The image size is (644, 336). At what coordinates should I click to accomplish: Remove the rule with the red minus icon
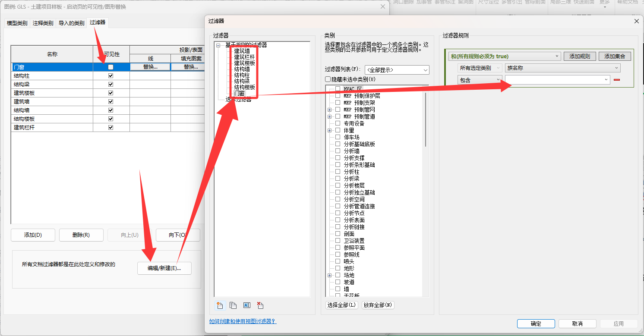click(x=617, y=80)
